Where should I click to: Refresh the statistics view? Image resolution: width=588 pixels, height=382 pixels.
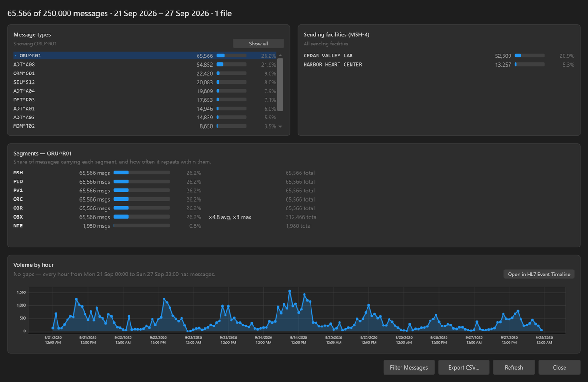click(x=514, y=367)
